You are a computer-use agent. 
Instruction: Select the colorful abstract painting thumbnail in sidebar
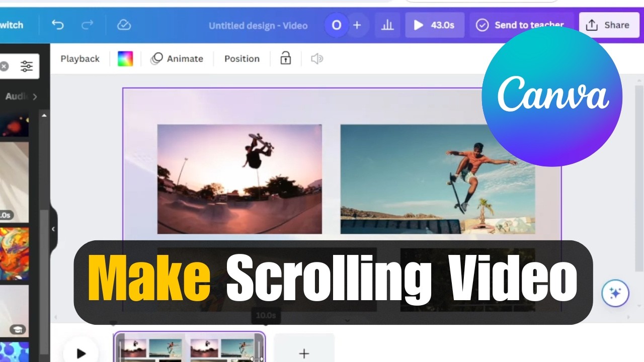point(14,254)
